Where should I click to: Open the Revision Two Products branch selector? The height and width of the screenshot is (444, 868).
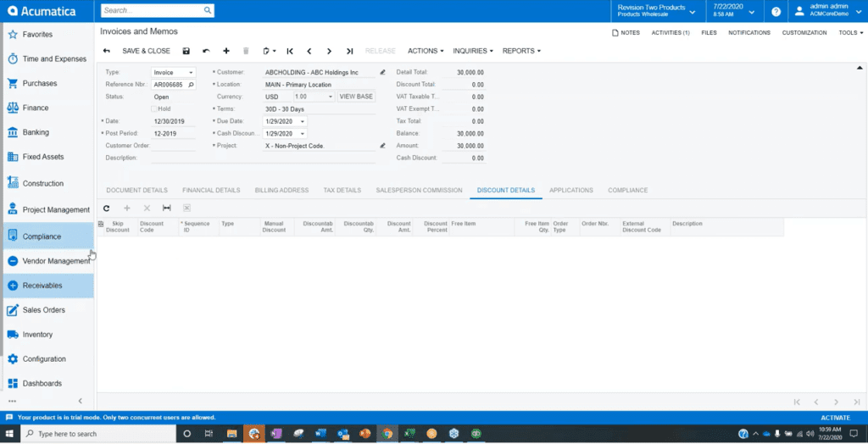coord(657,11)
